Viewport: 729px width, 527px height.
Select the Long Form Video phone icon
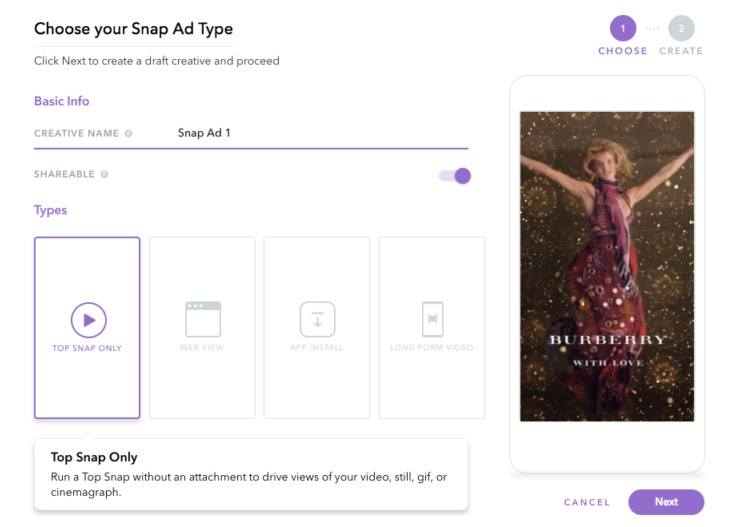[x=432, y=319]
